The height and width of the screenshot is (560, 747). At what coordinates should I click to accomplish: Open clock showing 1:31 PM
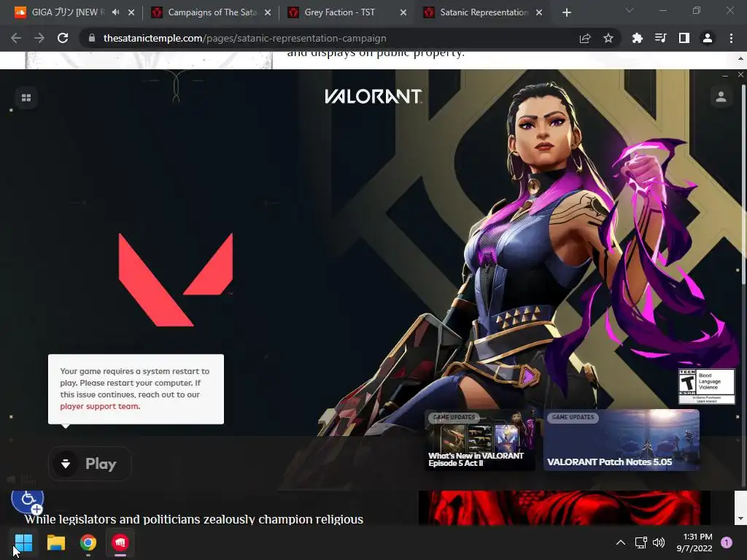point(694,542)
